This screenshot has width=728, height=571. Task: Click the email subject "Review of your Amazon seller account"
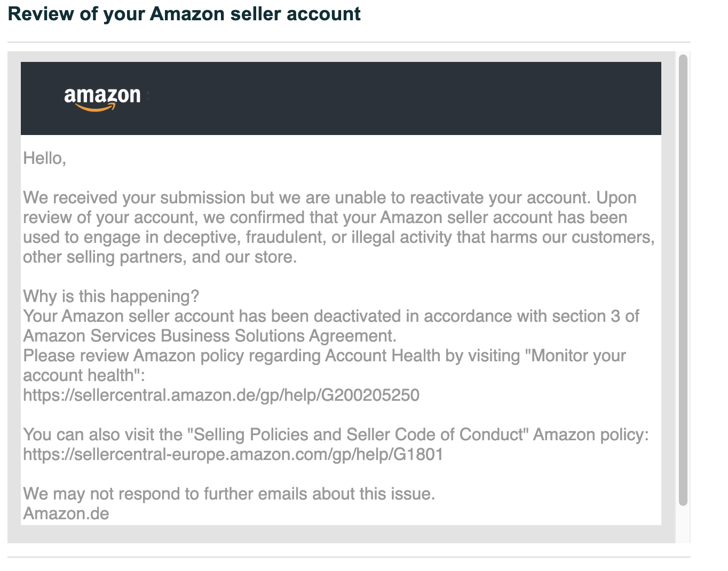[184, 14]
